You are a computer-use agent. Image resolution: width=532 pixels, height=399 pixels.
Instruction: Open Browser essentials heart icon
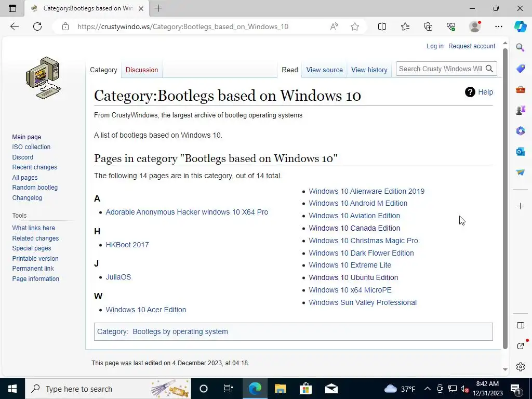tap(451, 26)
